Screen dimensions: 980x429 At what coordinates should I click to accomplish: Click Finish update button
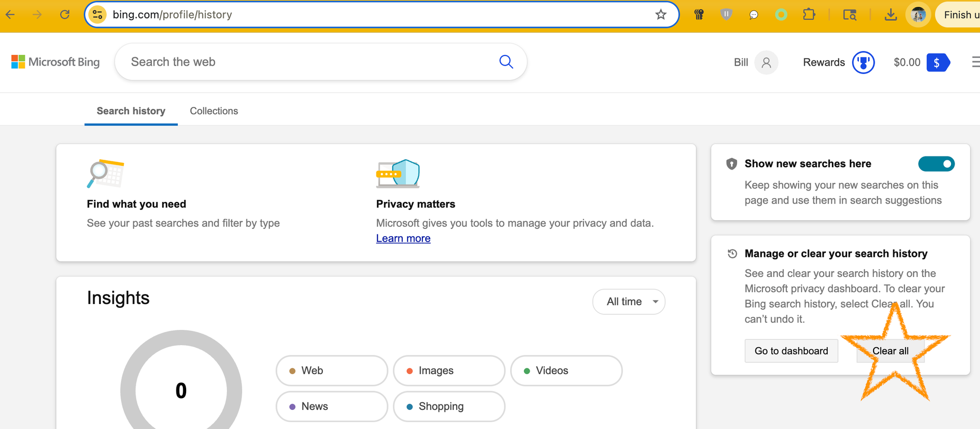(959, 15)
